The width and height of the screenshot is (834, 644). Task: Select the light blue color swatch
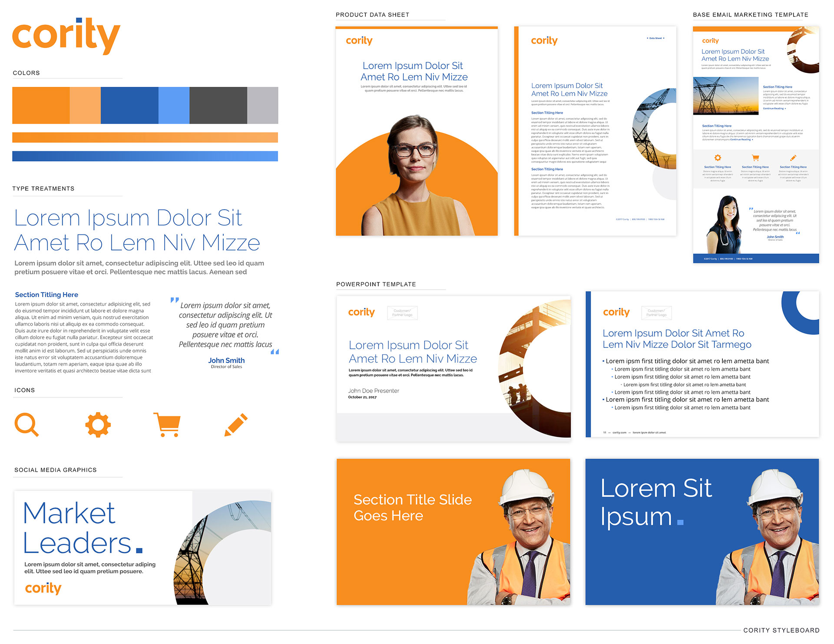pos(174,106)
